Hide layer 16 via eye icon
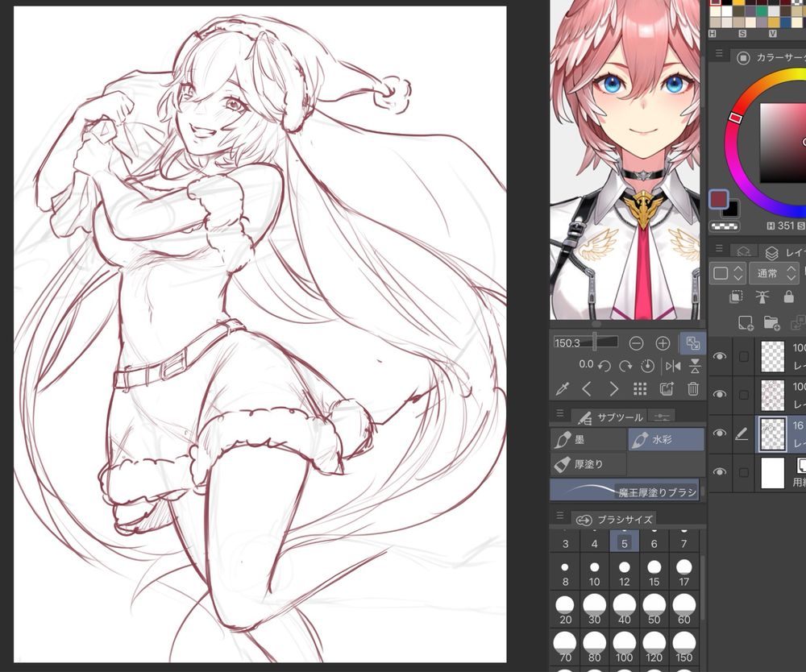 tap(720, 433)
